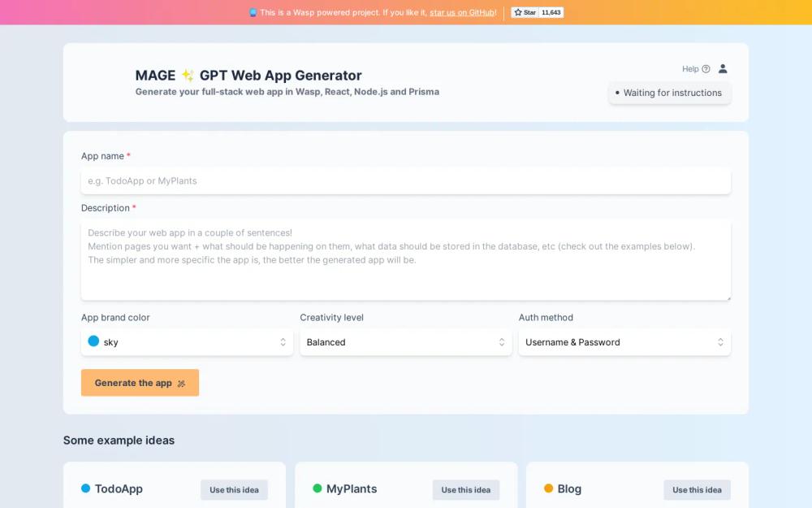
Task: Focus the App name input field
Action: coord(405,181)
